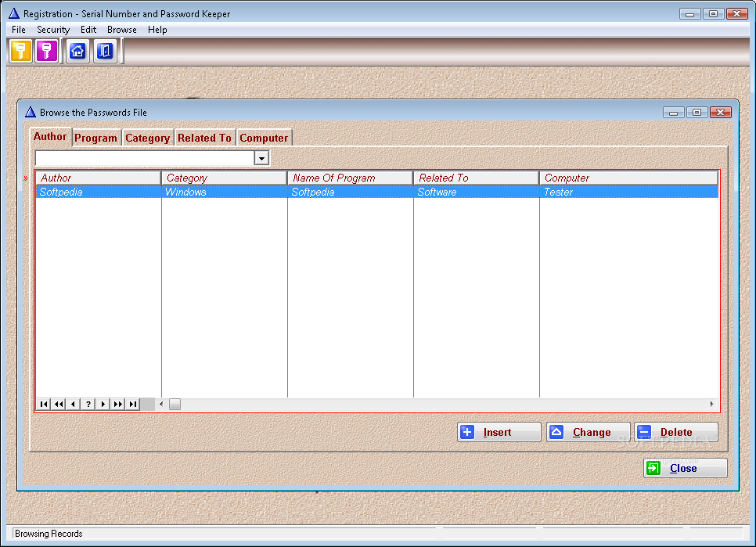Click the main window title bar triangle icon
756x547 pixels.
pos(14,13)
